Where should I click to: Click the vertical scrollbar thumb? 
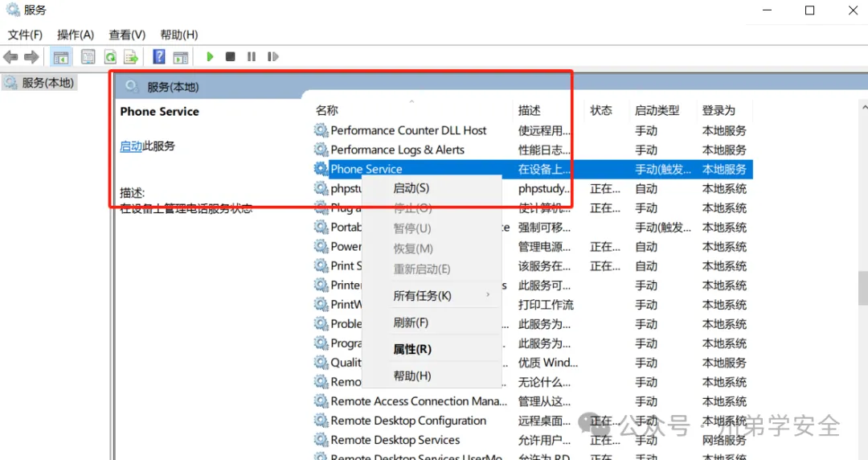pyautogui.click(x=863, y=288)
